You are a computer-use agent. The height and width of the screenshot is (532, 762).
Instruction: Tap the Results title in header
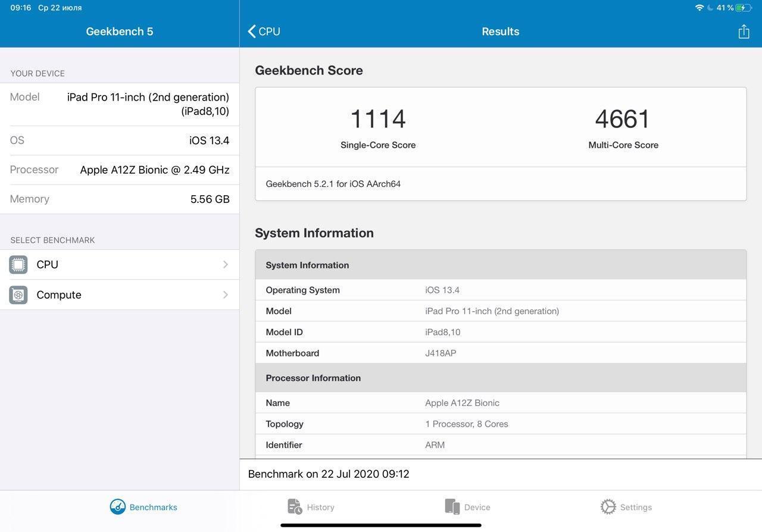click(501, 32)
